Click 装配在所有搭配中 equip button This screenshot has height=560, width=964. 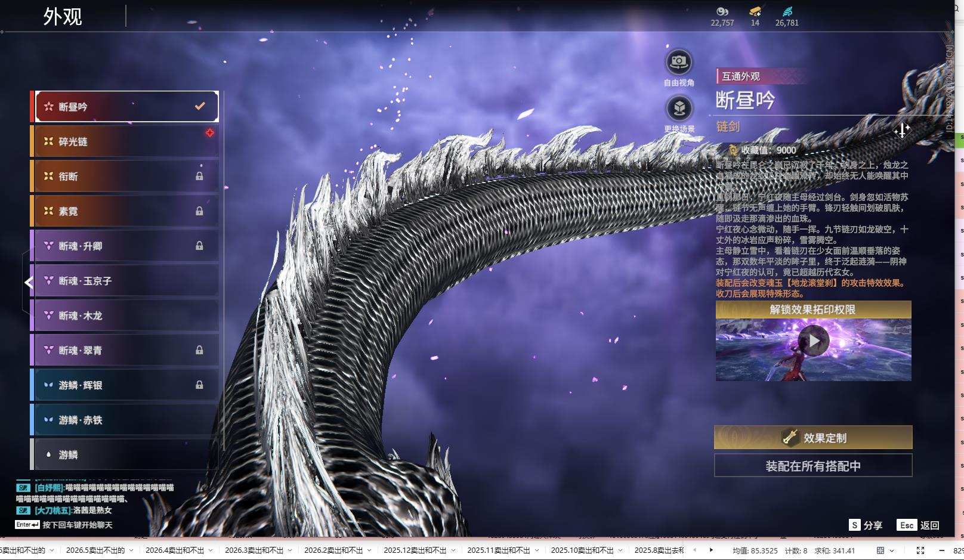[x=813, y=466]
